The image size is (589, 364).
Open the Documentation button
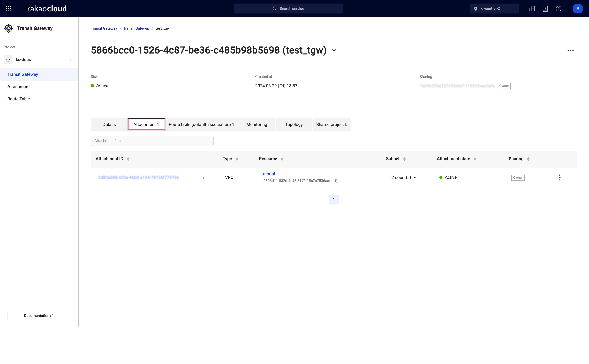39,316
